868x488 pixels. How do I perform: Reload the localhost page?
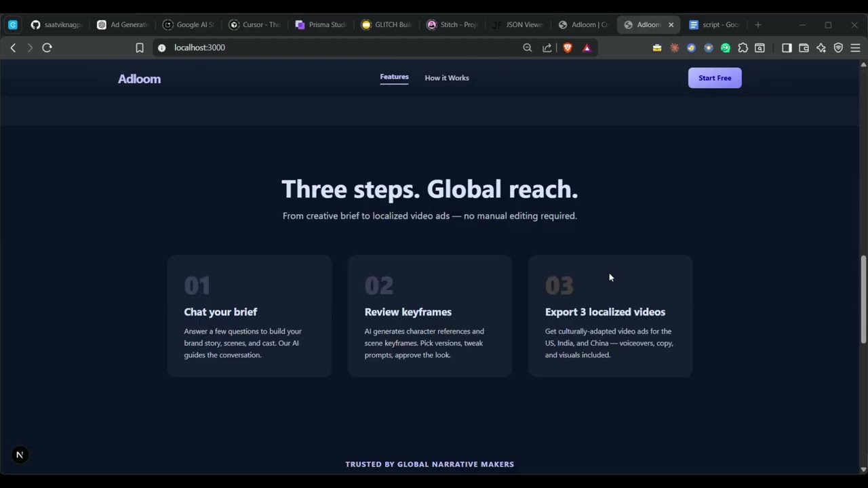[x=47, y=47]
